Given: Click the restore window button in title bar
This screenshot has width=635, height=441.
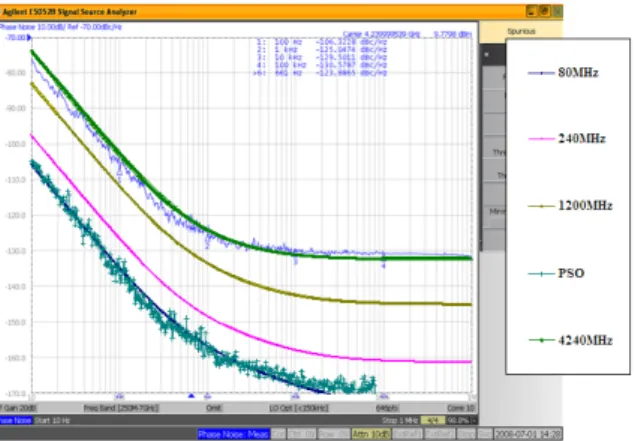Looking at the screenshot, I should point(545,11).
